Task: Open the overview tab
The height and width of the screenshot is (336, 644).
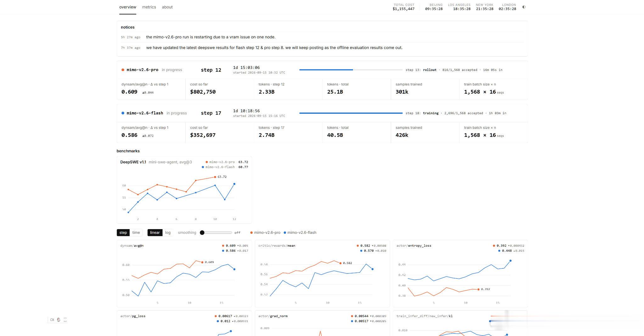Action: [128, 7]
